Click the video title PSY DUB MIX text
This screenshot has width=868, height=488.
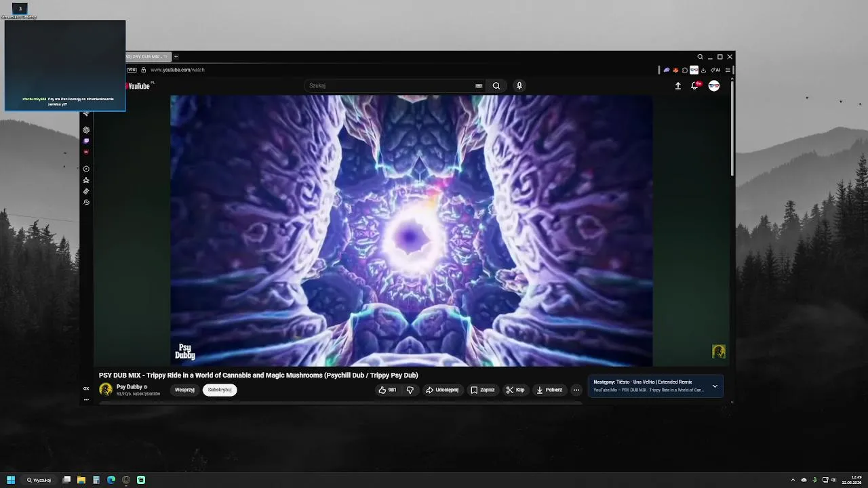coord(258,375)
